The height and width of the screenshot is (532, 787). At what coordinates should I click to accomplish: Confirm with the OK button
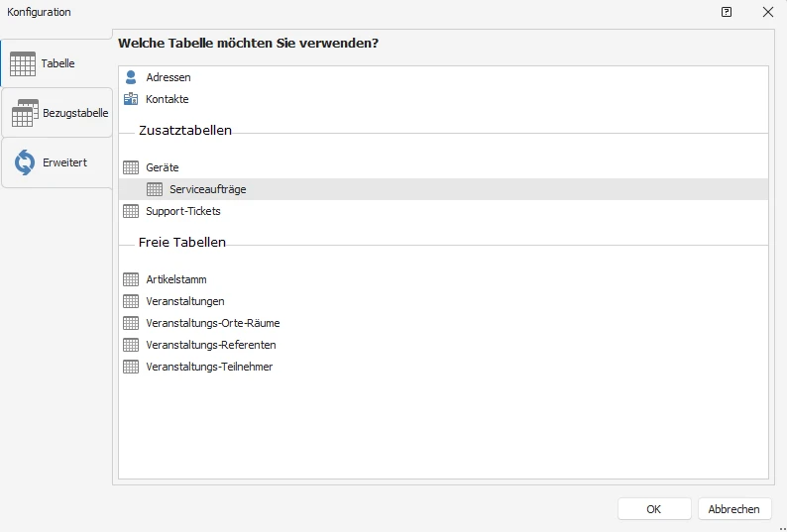coord(654,509)
